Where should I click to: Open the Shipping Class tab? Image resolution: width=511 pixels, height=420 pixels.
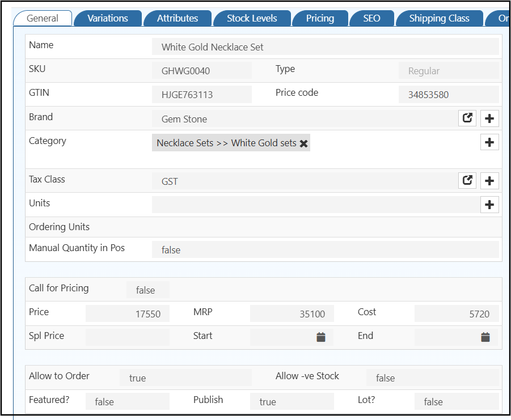pos(439,18)
